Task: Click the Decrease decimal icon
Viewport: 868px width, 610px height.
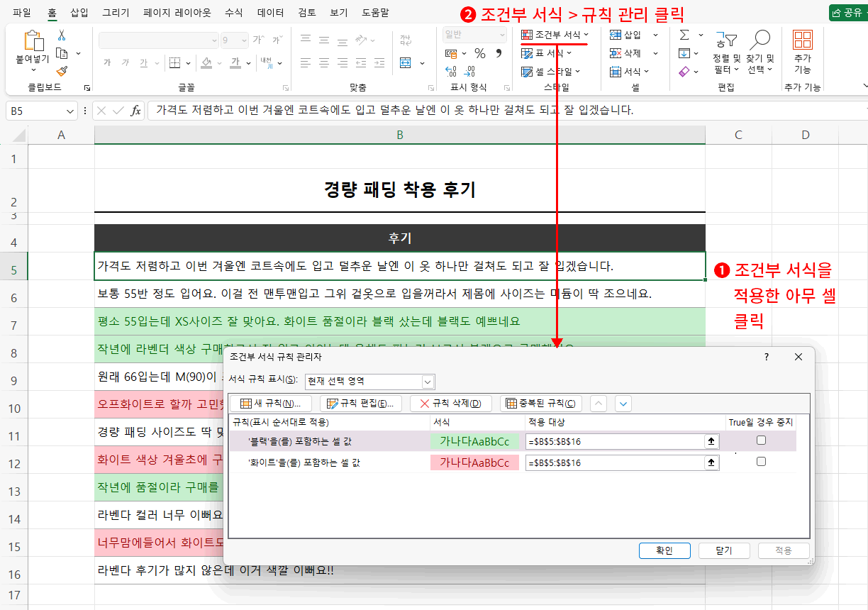Action: tap(470, 71)
